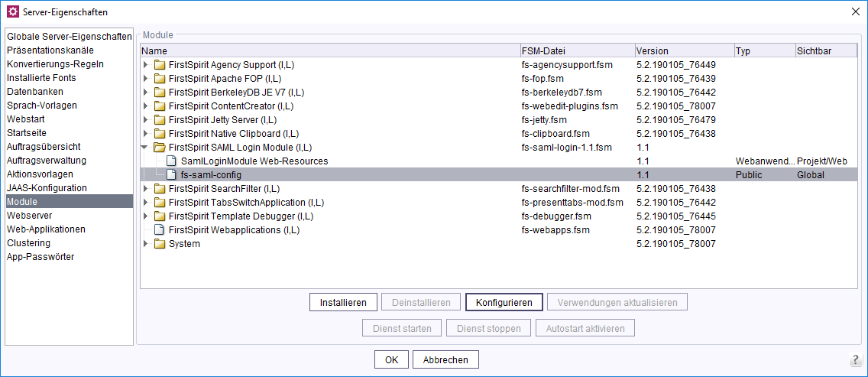The width and height of the screenshot is (868, 377).
Task: Select Datenbanken in the left list
Action: tap(36, 92)
